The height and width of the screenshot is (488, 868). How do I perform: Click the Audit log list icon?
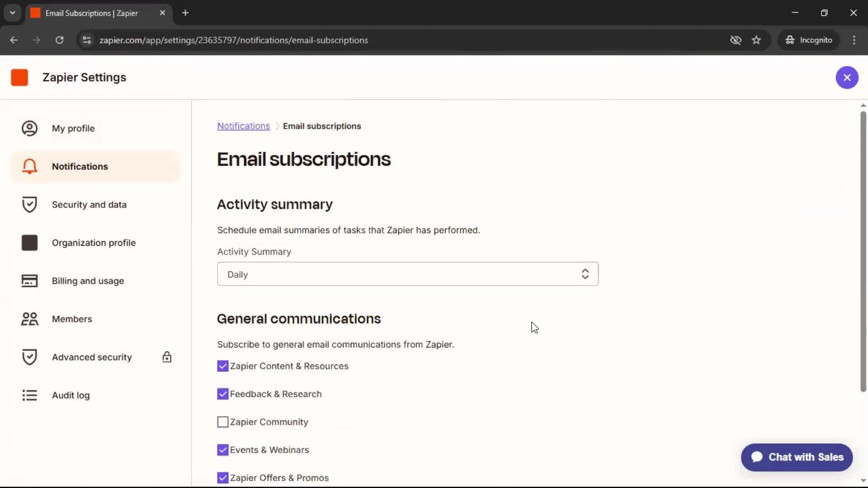[29, 395]
